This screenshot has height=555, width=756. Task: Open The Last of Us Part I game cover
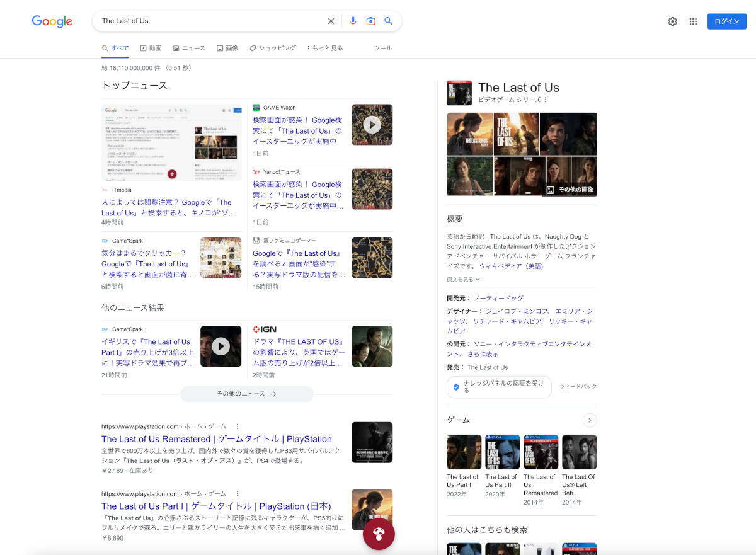pos(464,452)
